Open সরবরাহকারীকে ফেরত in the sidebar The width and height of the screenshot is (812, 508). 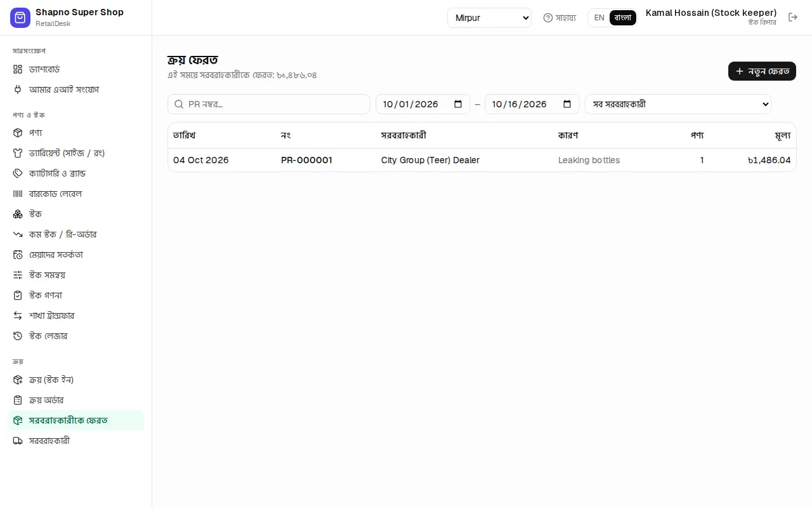coord(76,420)
